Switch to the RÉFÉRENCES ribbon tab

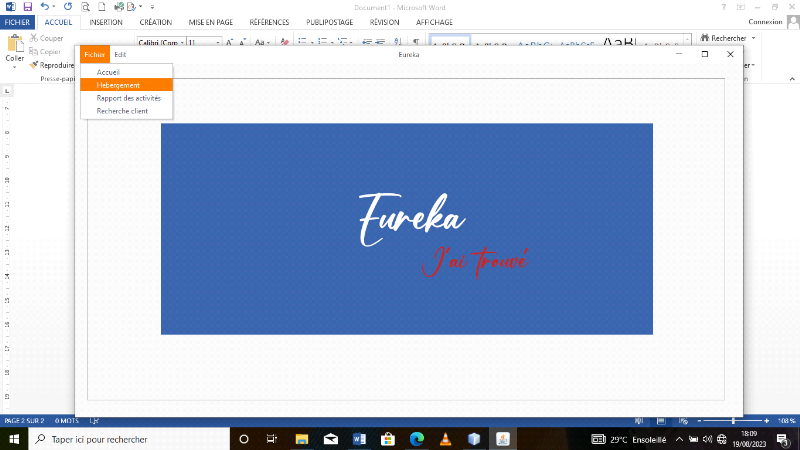click(269, 22)
